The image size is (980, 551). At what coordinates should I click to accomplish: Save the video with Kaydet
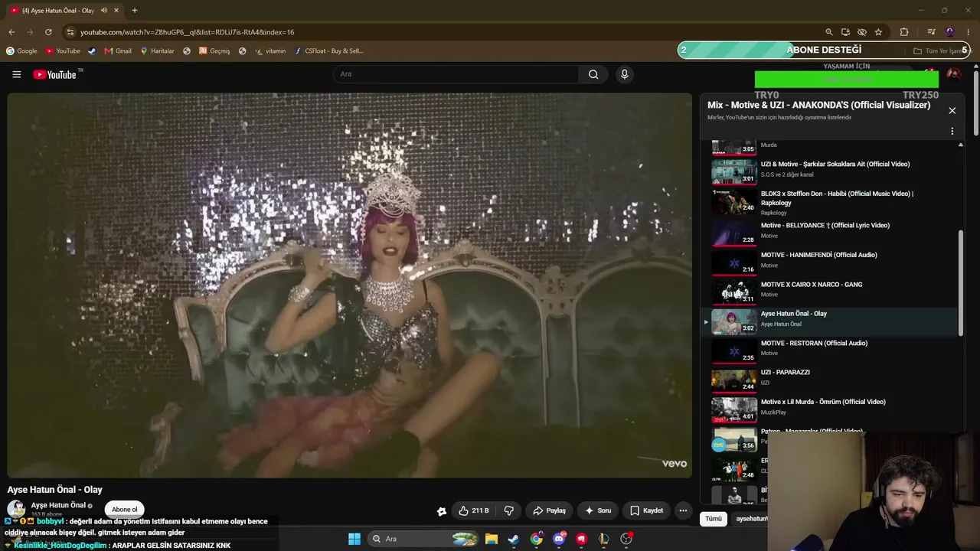click(646, 510)
